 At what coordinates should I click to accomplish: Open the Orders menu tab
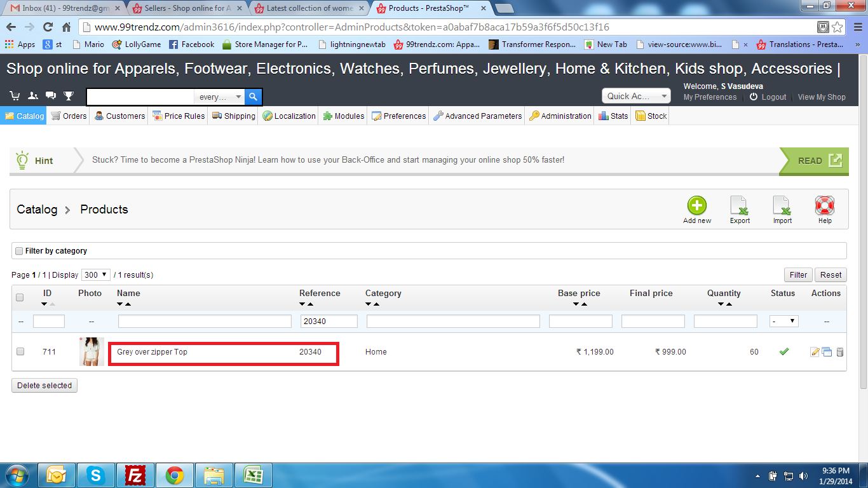[x=69, y=116]
